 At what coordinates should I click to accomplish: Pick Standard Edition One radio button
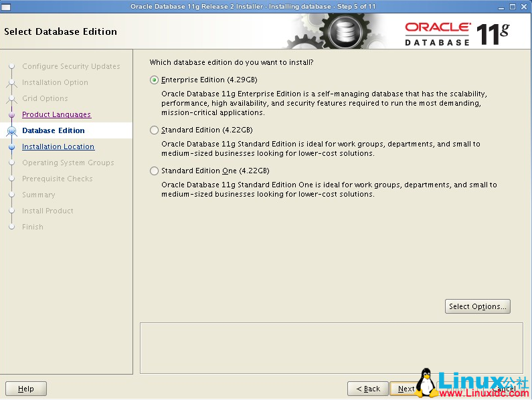(x=155, y=171)
